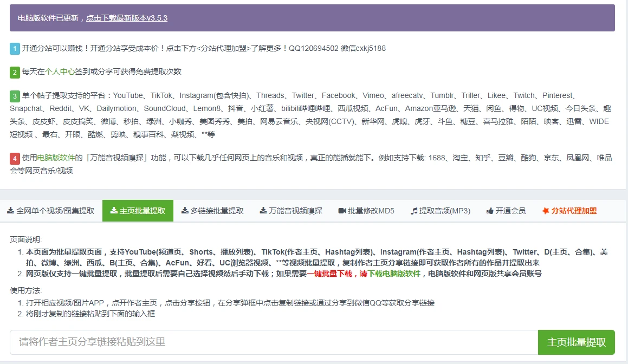The width and height of the screenshot is (628, 364).
Task: Click download icon on 万能音视频嗅探 tab
Action: 263,210
